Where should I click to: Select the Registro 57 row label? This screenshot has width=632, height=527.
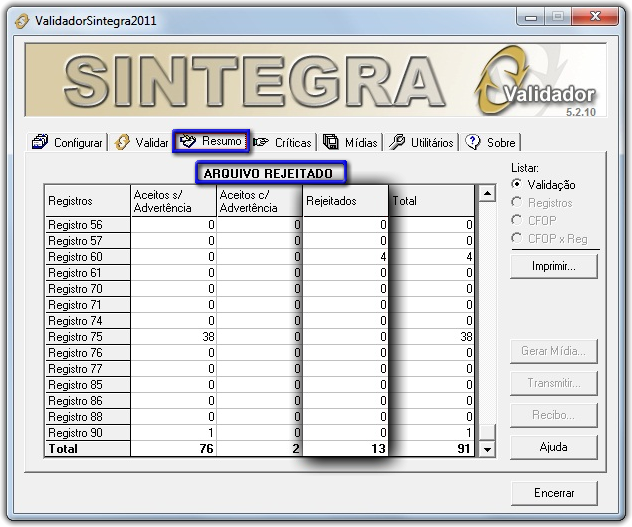point(87,241)
